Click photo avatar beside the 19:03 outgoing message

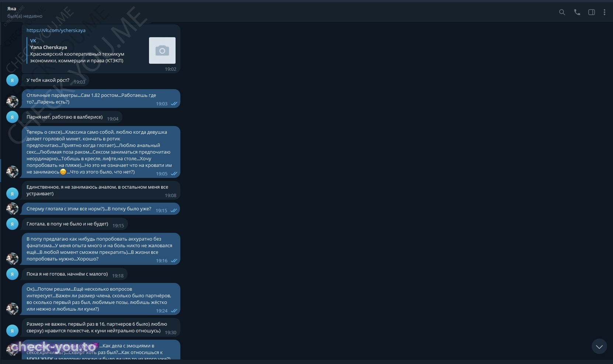pyautogui.click(x=12, y=102)
